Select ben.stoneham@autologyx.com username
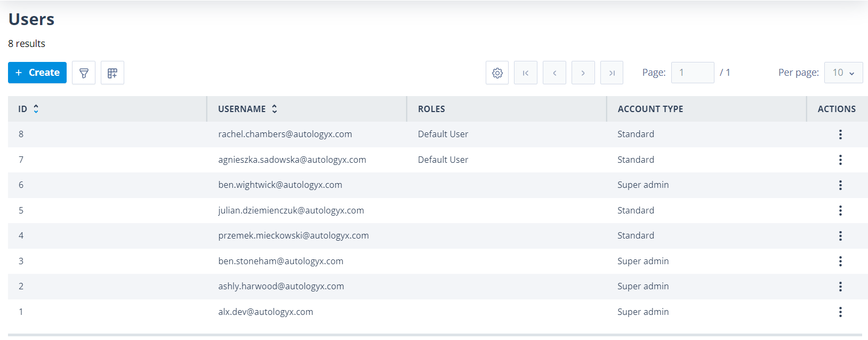Viewport: 868px width, 340px height. (280, 261)
